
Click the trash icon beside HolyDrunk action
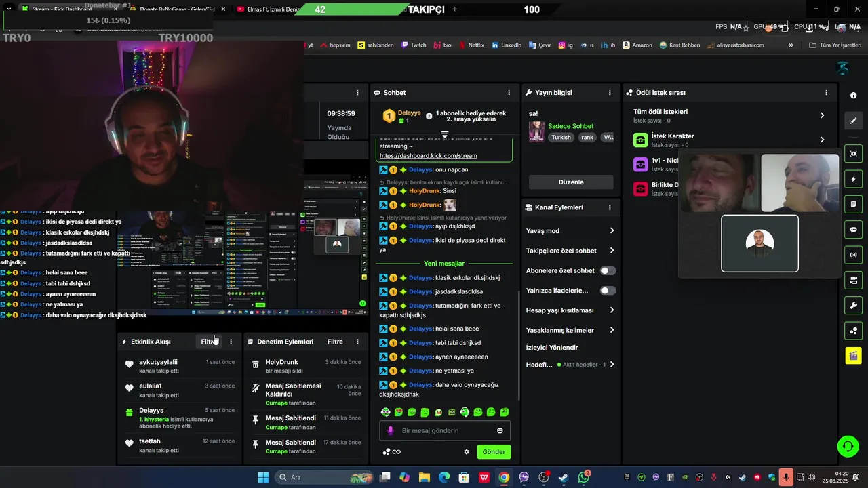pos(256,365)
